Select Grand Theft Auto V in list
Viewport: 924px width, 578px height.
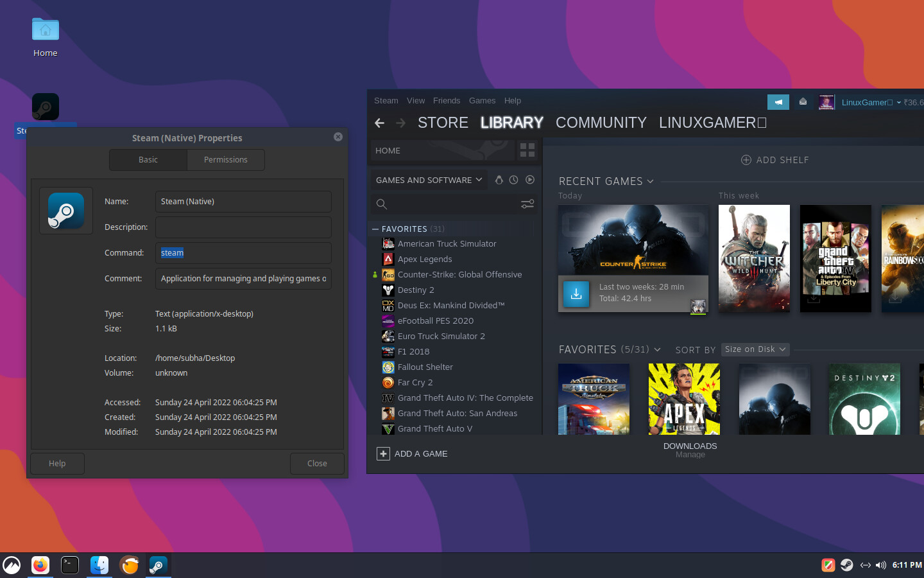pyautogui.click(x=435, y=429)
